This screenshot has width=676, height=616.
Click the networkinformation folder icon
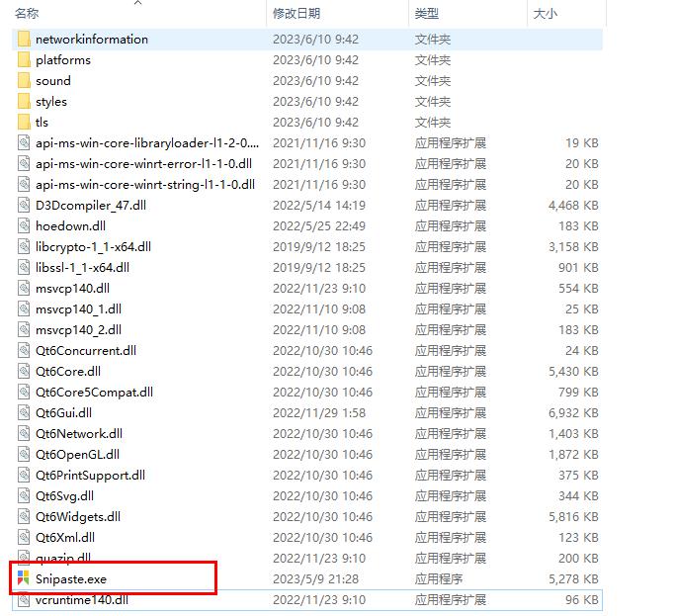click(24, 40)
